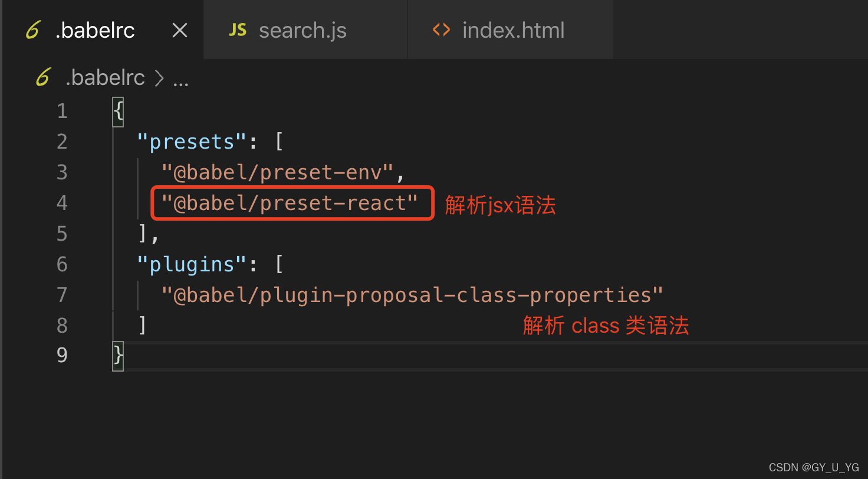Click the closing bracket on line 8

(x=142, y=326)
